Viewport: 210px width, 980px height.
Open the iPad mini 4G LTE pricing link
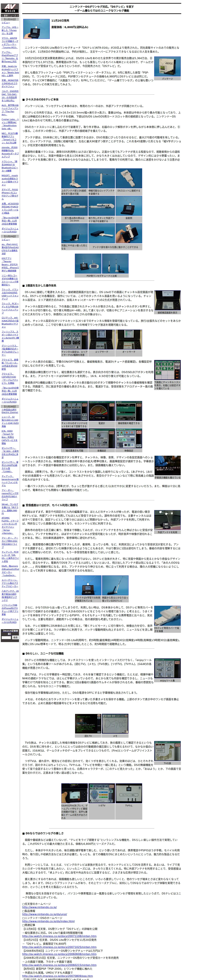point(10,249)
